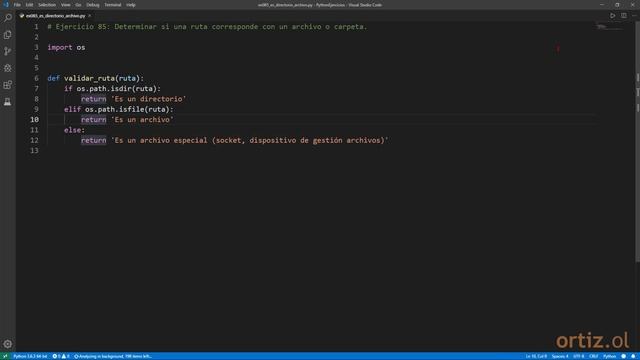Open the Debug view icon
640x360 pixels.
pyautogui.click(x=7, y=68)
